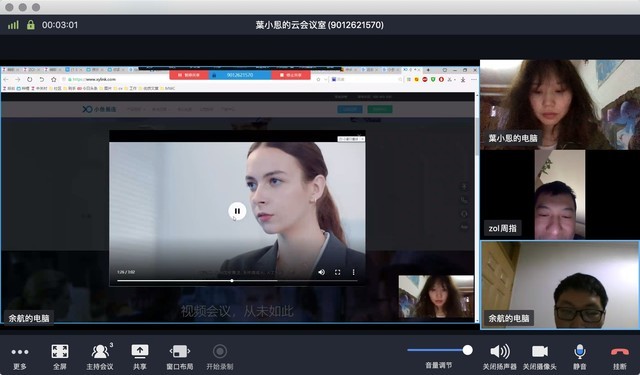Open the shared video's three-dot options menu
Screen dimensions: 640x375
[353, 272]
